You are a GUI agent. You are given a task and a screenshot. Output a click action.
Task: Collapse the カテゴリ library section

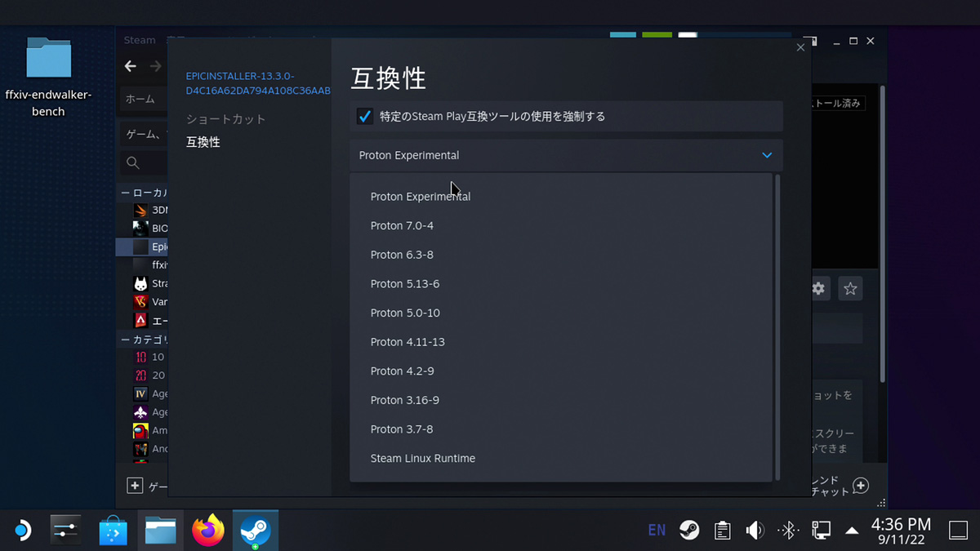click(125, 339)
